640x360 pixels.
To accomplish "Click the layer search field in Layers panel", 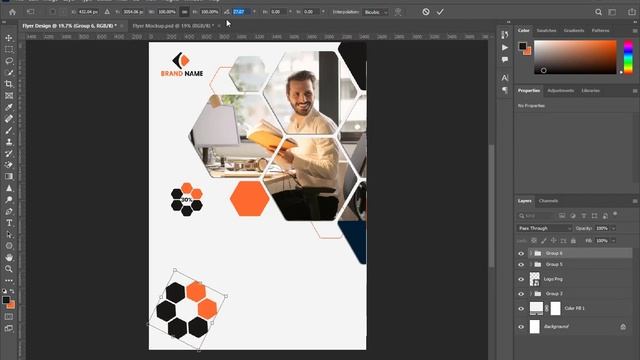I will (536, 216).
